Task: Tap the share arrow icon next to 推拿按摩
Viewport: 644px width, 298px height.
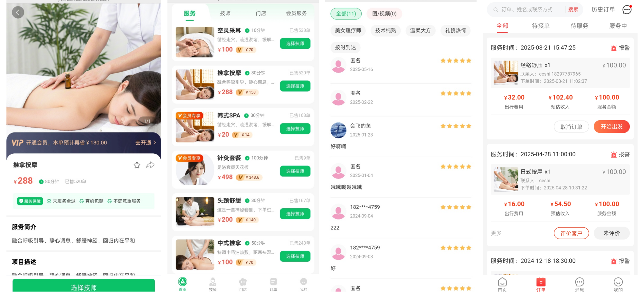Action: (150, 165)
